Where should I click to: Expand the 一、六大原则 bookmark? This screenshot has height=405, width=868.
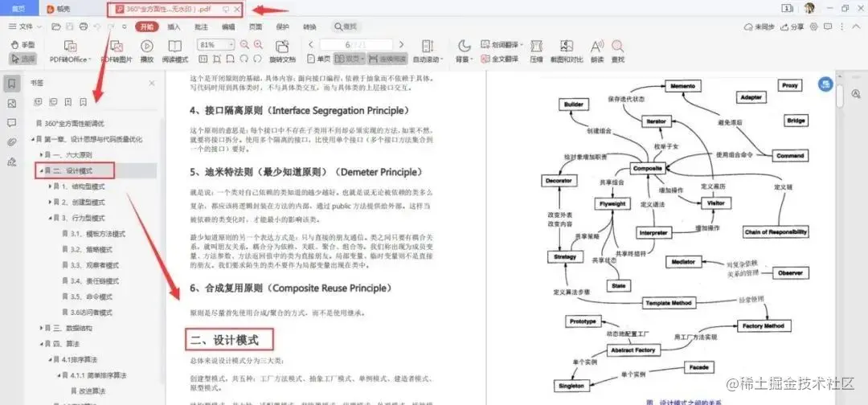click(41, 155)
